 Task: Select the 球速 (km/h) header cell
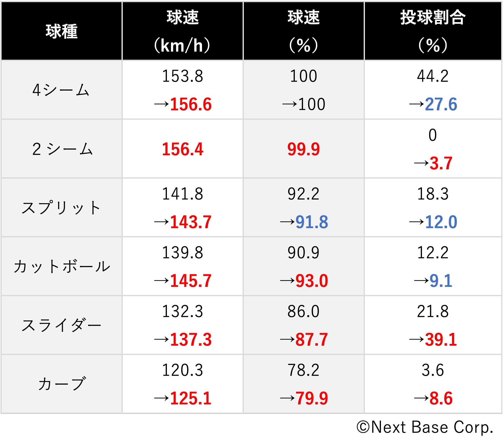tap(182, 31)
